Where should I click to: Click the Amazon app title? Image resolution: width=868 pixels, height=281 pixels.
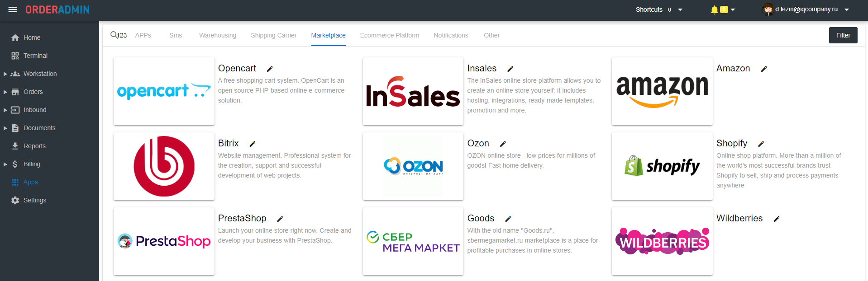(x=733, y=68)
